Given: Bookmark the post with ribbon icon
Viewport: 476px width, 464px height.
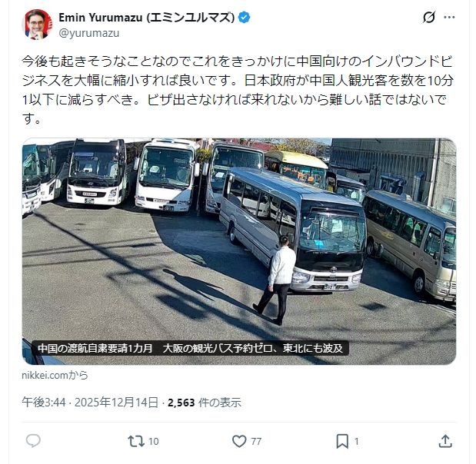Looking at the screenshot, I should click(342, 441).
